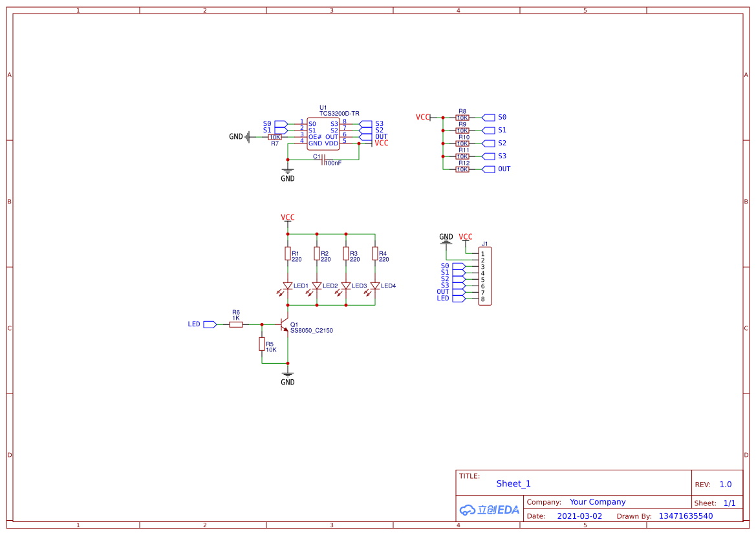Select resistor R4 220

(x=374, y=254)
